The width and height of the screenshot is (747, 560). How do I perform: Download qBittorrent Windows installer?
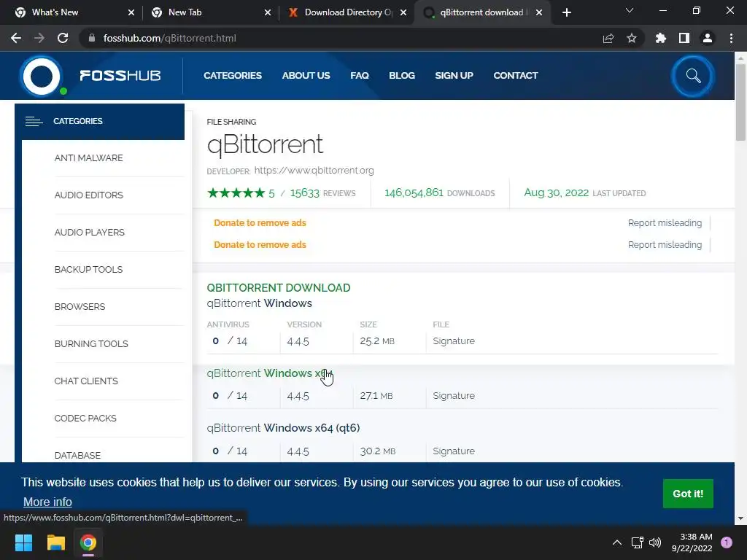(259, 303)
